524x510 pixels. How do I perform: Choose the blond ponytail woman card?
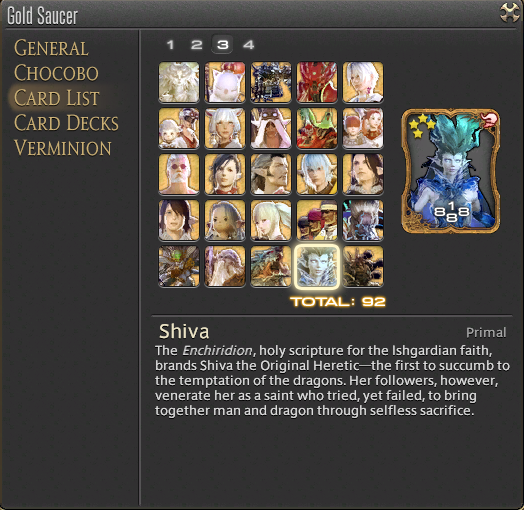[271, 220]
